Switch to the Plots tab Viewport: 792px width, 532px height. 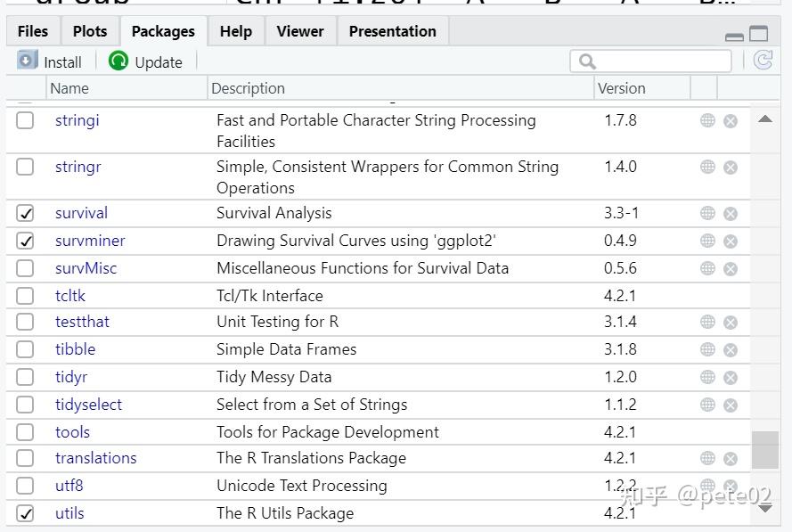(90, 31)
